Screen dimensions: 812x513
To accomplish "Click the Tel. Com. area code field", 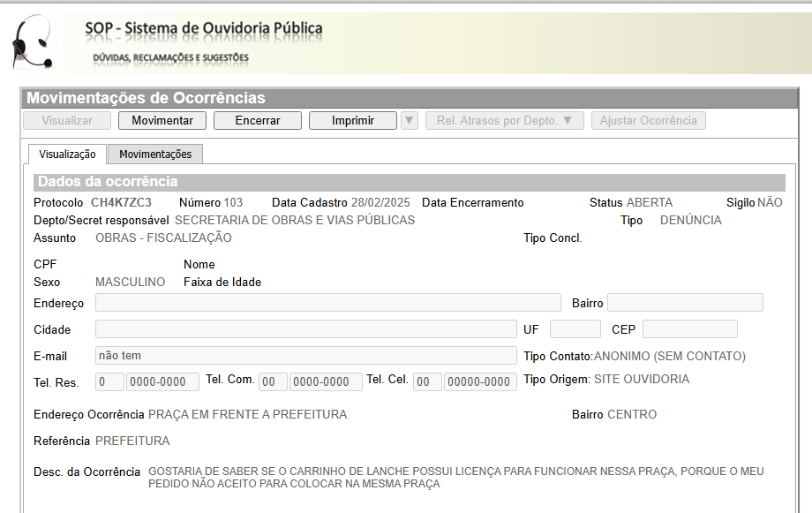I will point(273,382).
